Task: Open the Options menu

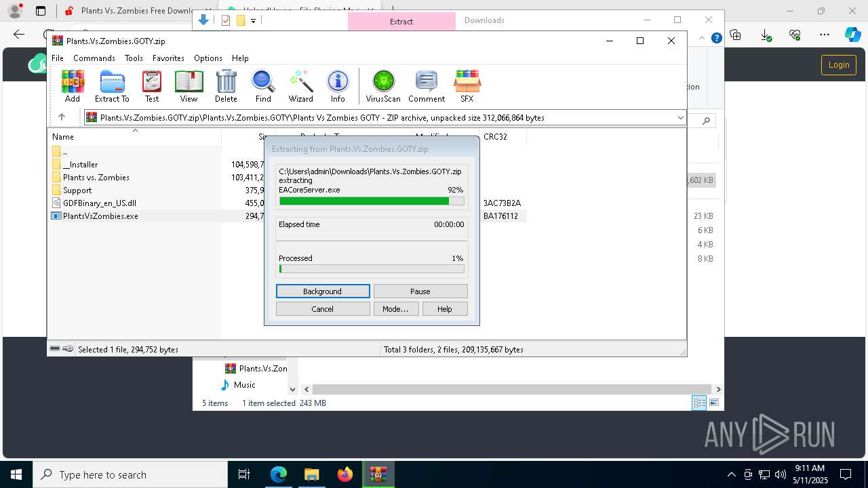Action: point(208,58)
